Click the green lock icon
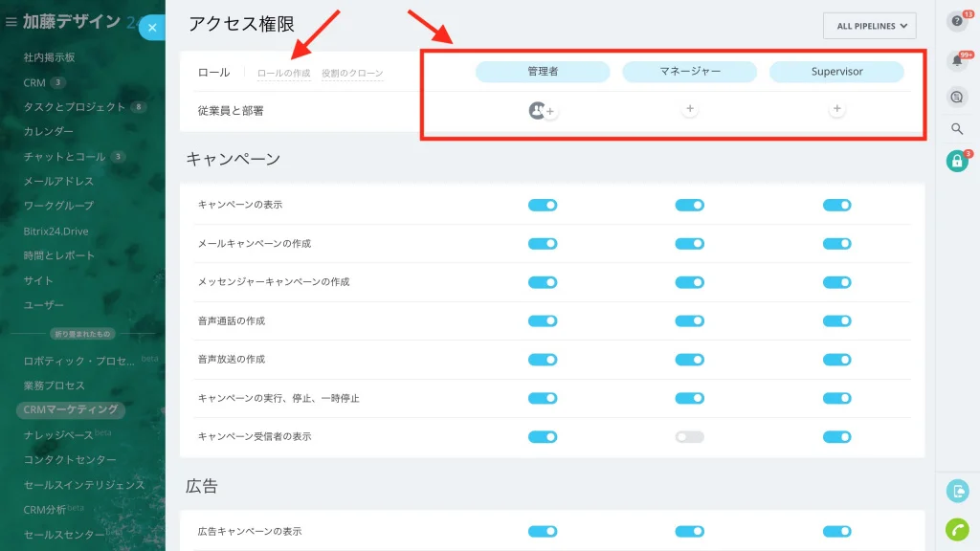 957,161
